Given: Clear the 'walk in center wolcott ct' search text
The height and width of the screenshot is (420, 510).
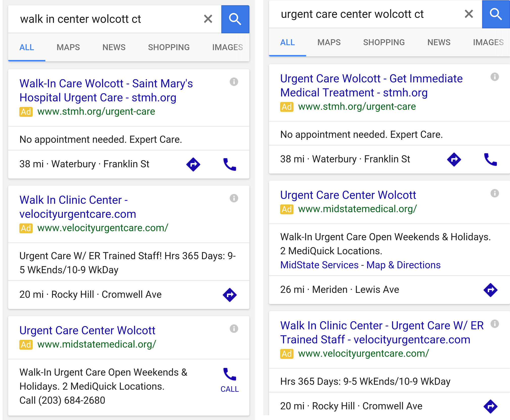Looking at the screenshot, I should [208, 19].
